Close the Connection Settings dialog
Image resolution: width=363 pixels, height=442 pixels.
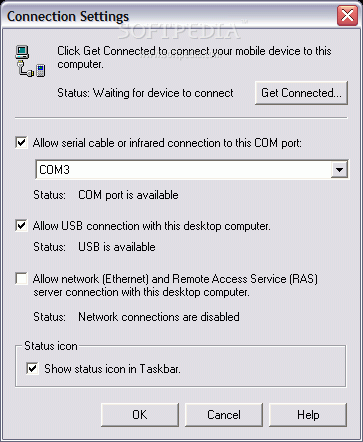coord(347,16)
